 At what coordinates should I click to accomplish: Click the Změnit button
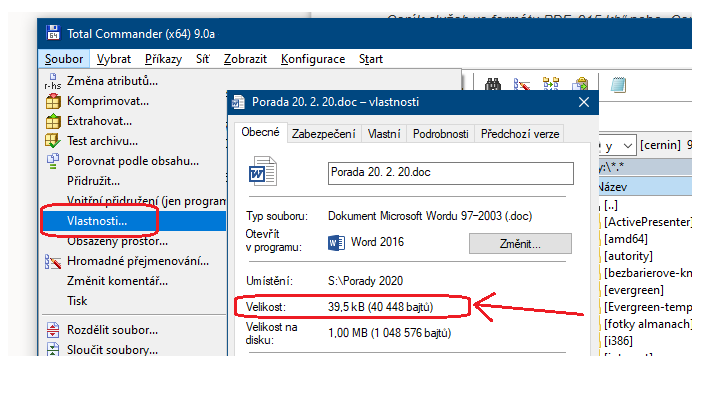pos(520,244)
